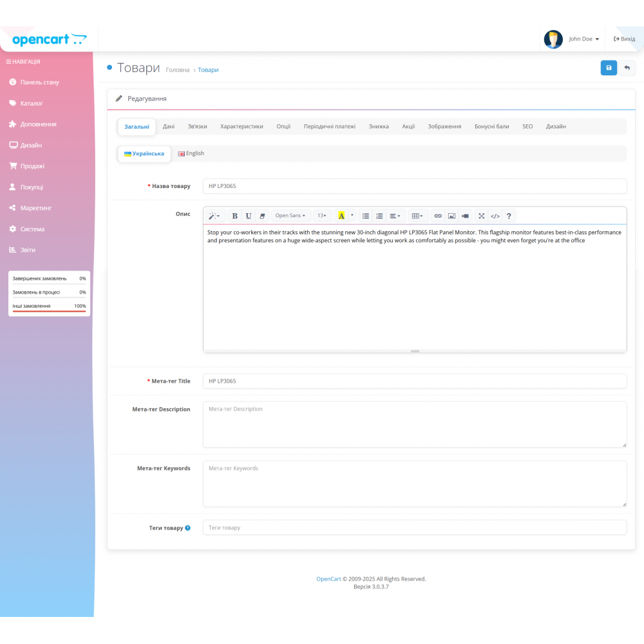Click the yellow highlight color button
The width and height of the screenshot is (644, 644).
click(341, 216)
